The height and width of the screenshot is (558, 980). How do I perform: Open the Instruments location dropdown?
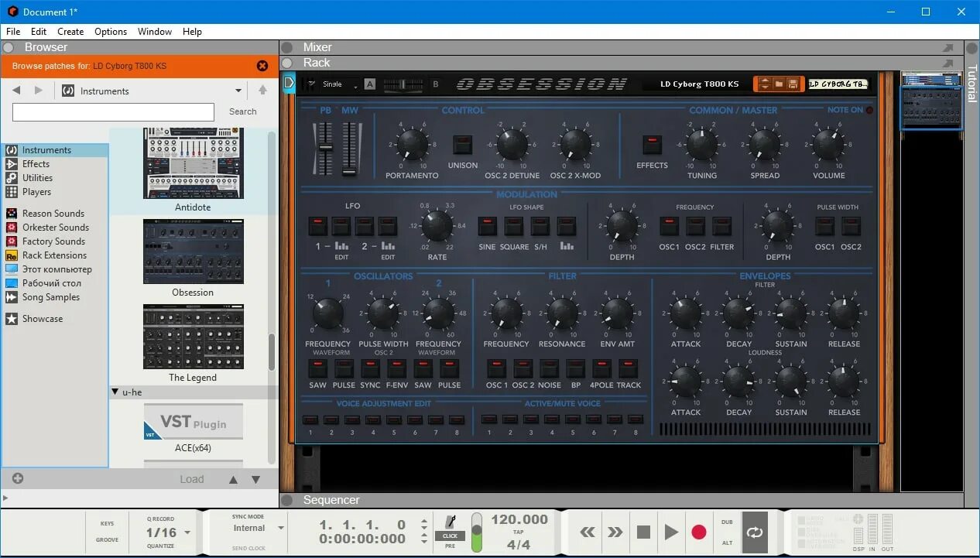point(152,91)
